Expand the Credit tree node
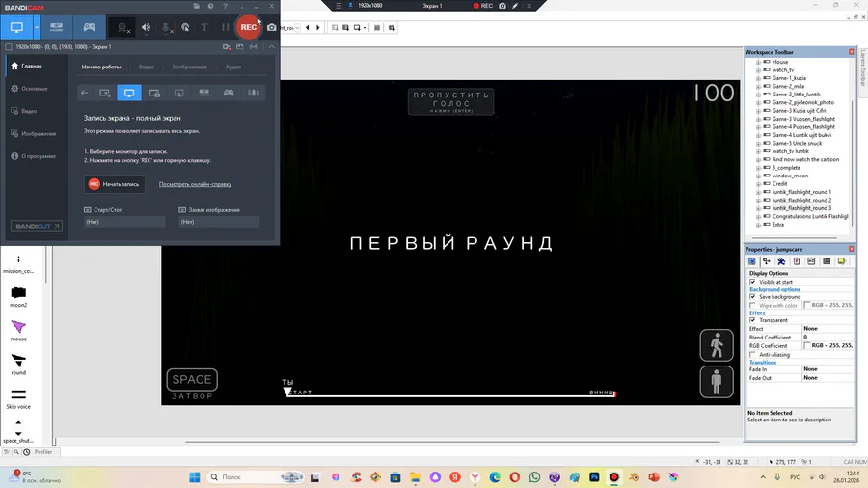The image size is (868, 488). pos(758,183)
